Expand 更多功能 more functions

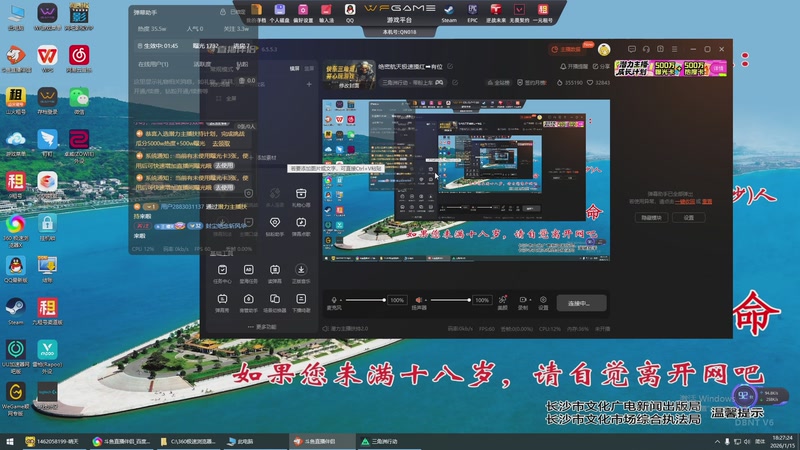click(x=262, y=327)
